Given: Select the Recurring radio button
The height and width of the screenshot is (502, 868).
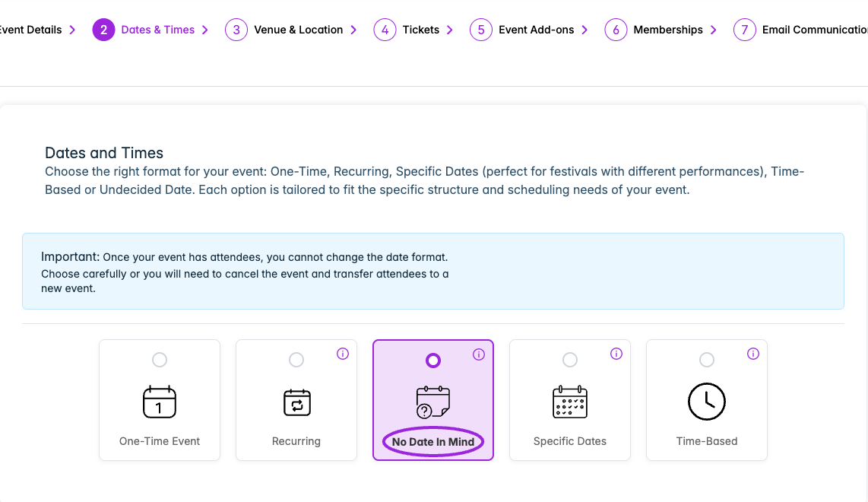Looking at the screenshot, I should coord(296,360).
